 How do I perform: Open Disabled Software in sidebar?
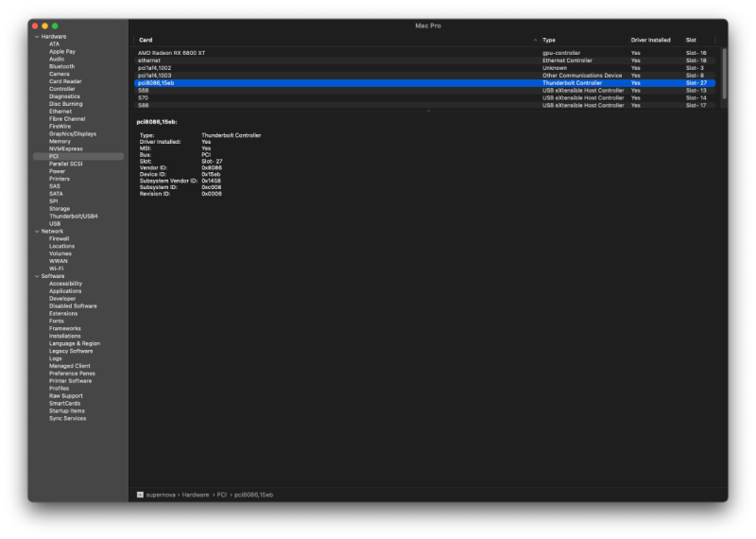point(73,306)
